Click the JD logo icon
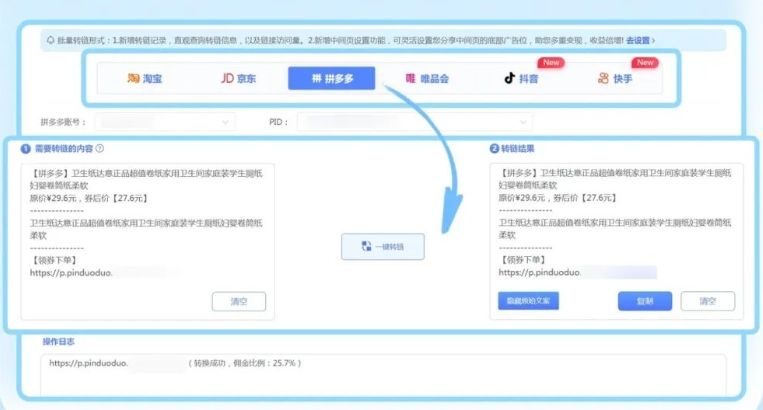The image size is (763, 410). tap(227, 78)
